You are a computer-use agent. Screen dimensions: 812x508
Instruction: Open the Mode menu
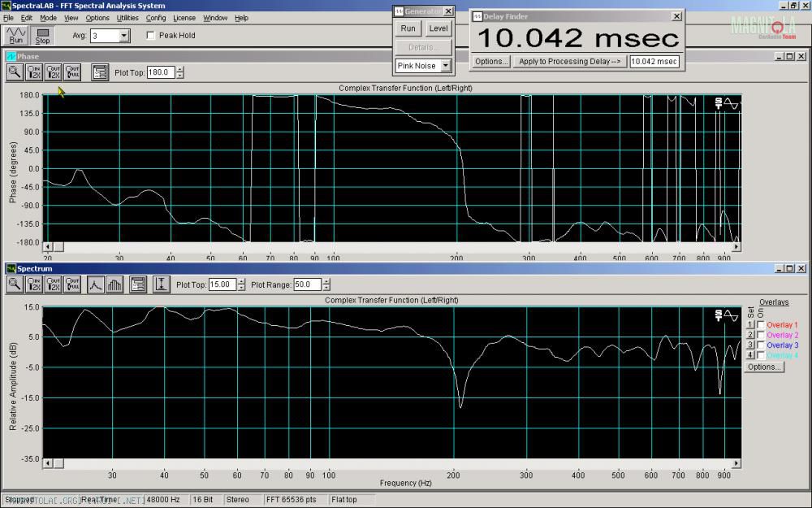click(48, 18)
